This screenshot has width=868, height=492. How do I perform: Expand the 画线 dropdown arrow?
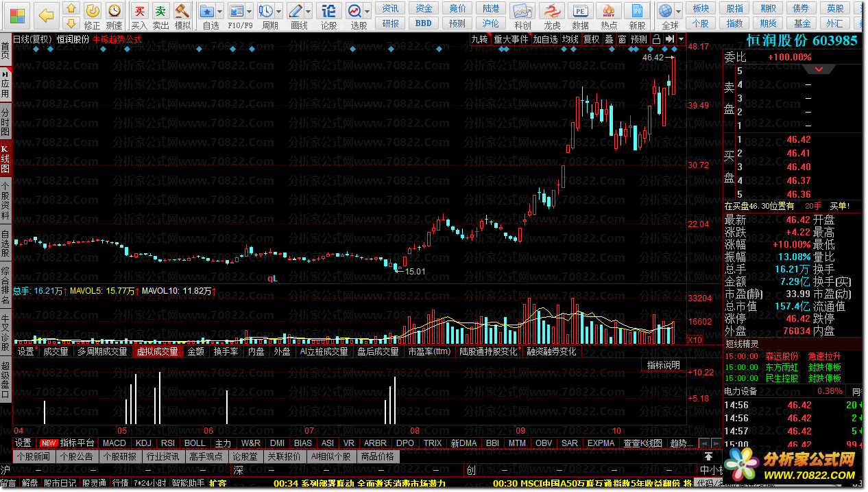point(309,12)
